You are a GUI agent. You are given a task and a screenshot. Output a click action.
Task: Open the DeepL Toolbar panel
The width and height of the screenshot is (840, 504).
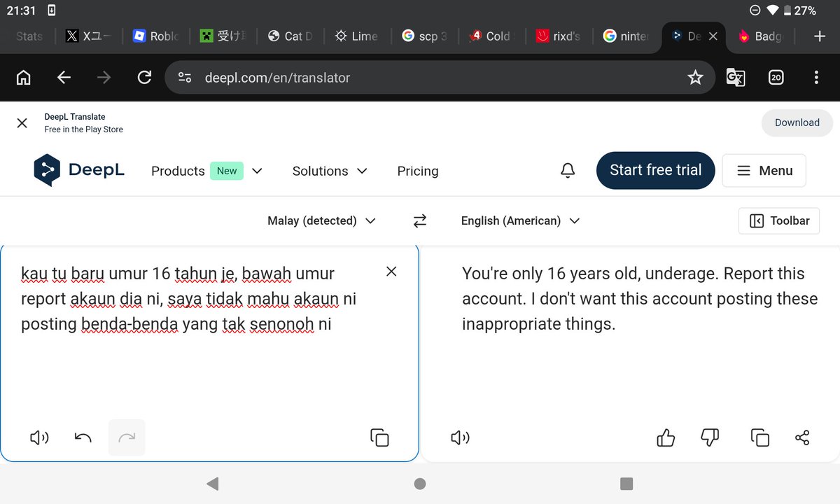click(779, 221)
